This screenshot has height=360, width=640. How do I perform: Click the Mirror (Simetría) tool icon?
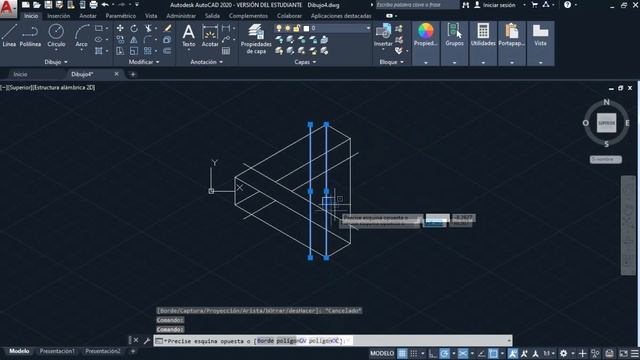coord(134,40)
